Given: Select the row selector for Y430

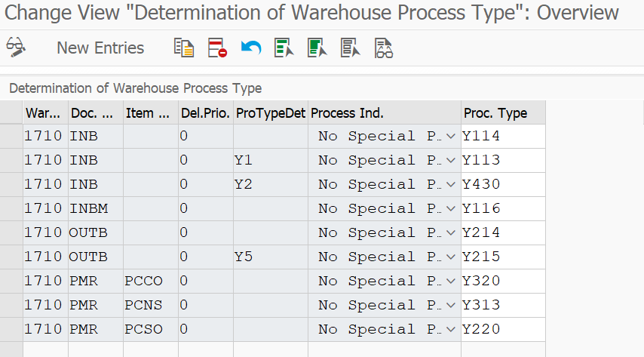Looking at the screenshot, I should [11, 184].
